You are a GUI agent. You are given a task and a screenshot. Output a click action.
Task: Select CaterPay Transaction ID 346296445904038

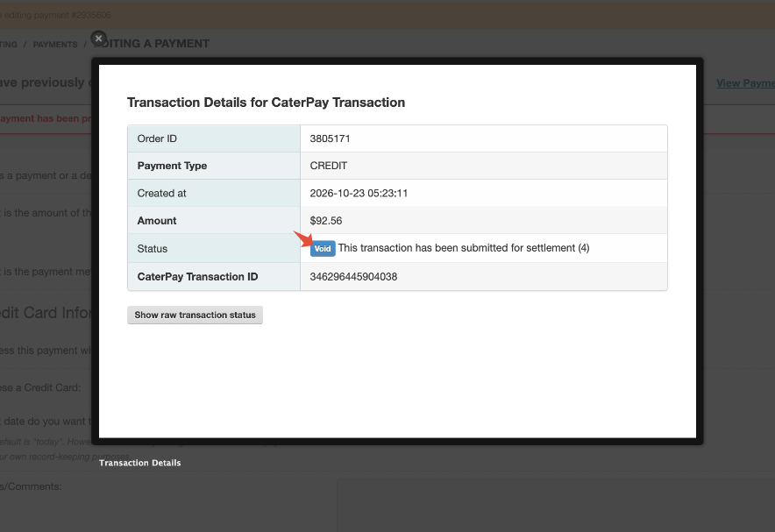(x=353, y=277)
